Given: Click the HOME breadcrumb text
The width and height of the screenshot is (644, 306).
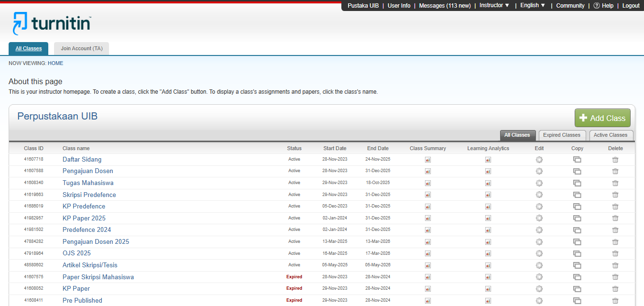Looking at the screenshot, I should pyautogui.click(x=55, y=63).
